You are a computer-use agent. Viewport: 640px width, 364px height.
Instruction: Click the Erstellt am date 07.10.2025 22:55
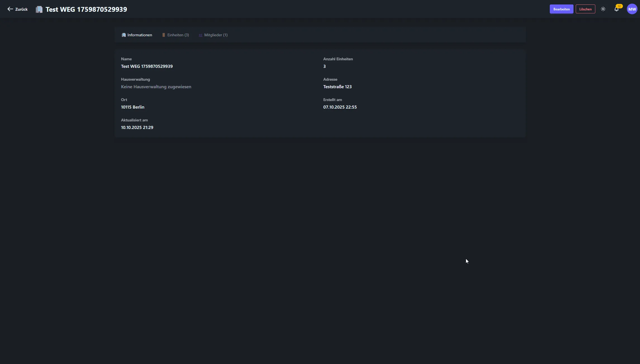[340, 107]
